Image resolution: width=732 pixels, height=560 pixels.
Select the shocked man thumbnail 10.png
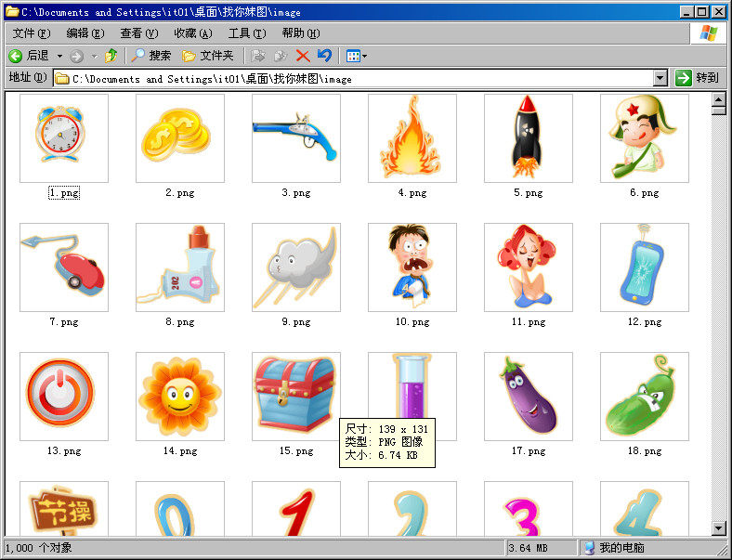tap(412, 267)
